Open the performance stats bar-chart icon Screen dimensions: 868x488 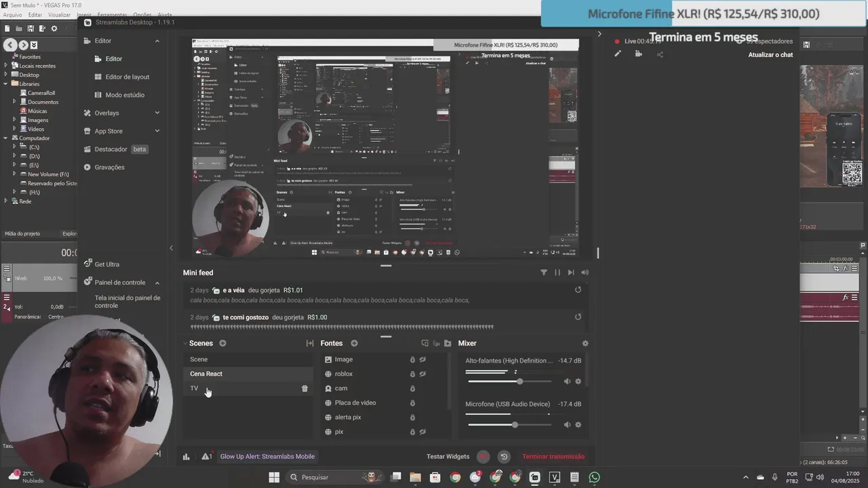coord(186,457)
